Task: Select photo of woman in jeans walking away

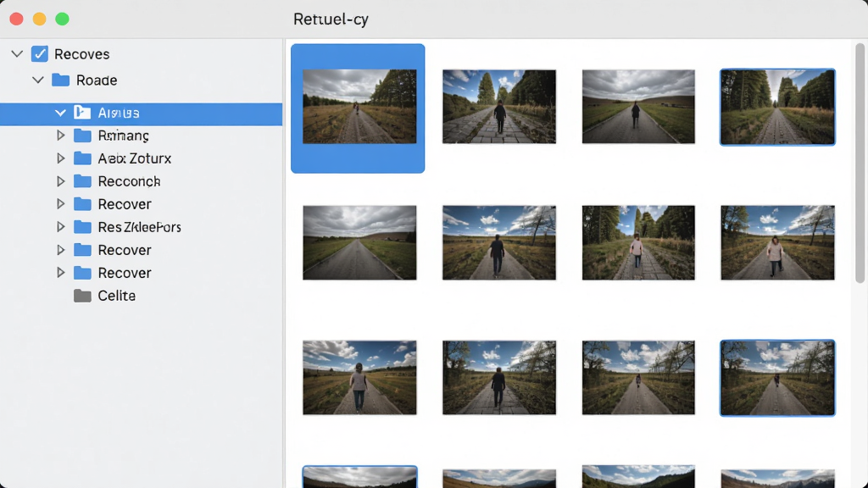Action: (x=359, y=377)
